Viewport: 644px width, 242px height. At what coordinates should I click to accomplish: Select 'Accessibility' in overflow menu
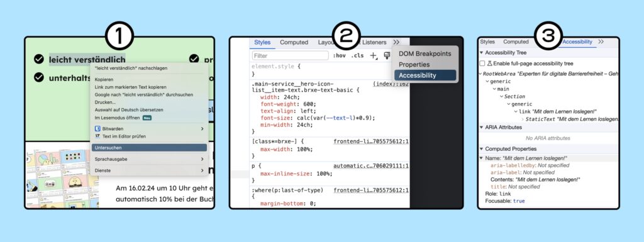(x=425, y=75)
